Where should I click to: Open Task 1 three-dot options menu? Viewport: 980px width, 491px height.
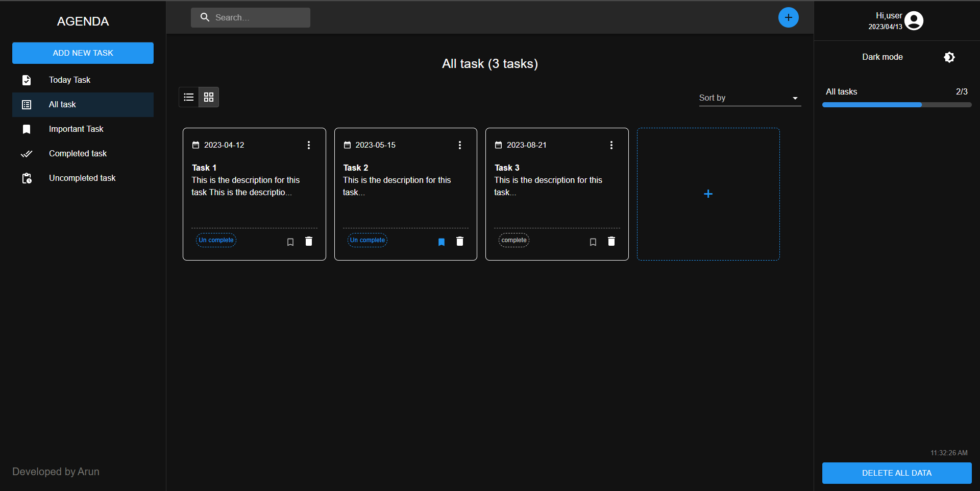309,145
